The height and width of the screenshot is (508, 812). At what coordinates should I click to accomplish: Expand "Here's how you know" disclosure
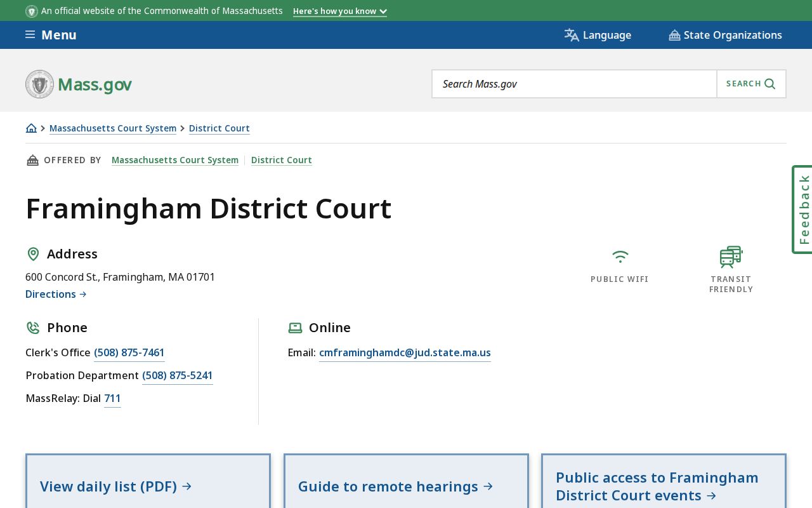(x=340, y=11)
